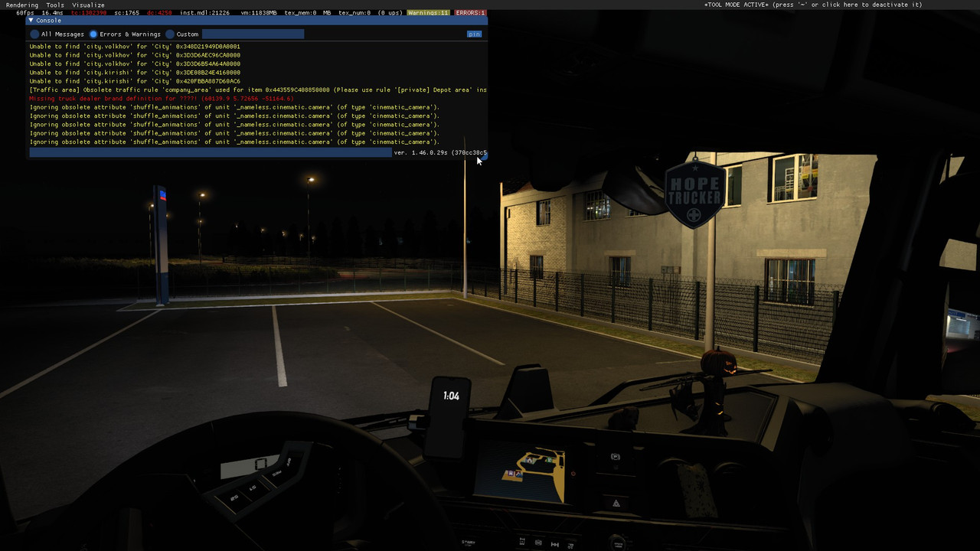The height and width of the screenshot is (551, 980).
Task: Focus the Custom filter text field
Action: [x=253, y=34]
